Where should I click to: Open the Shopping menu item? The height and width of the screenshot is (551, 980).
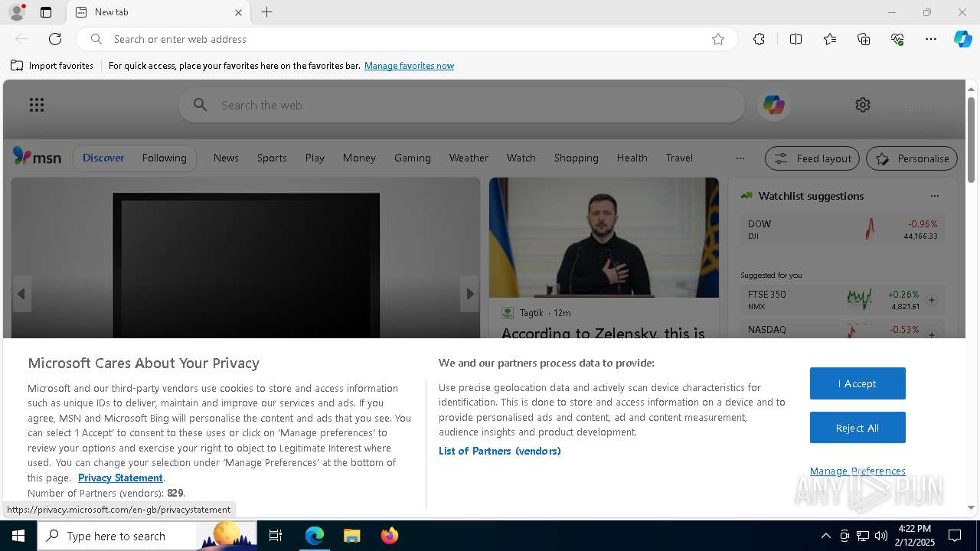[576, 158]
